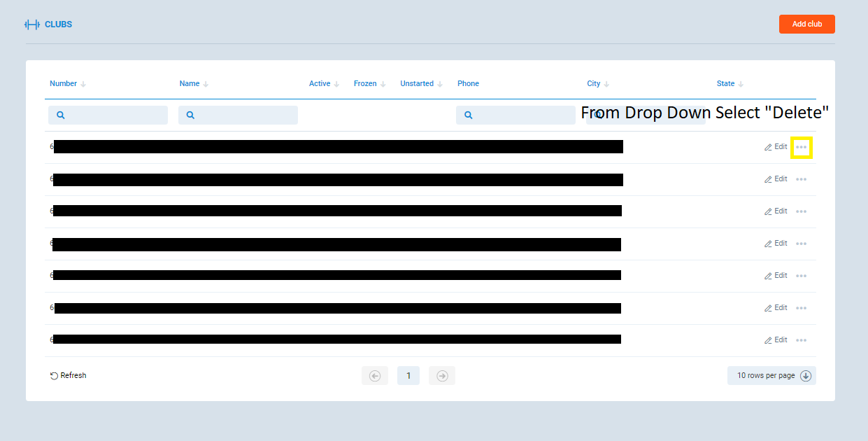The image size is (868, 441).
Task: Go to previous page arrow
Action: pos(374,376)
